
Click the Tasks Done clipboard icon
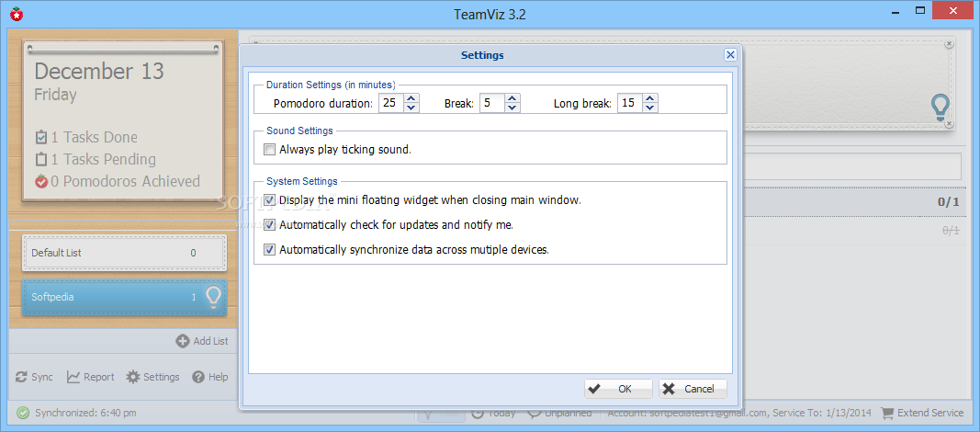point(41,137)
